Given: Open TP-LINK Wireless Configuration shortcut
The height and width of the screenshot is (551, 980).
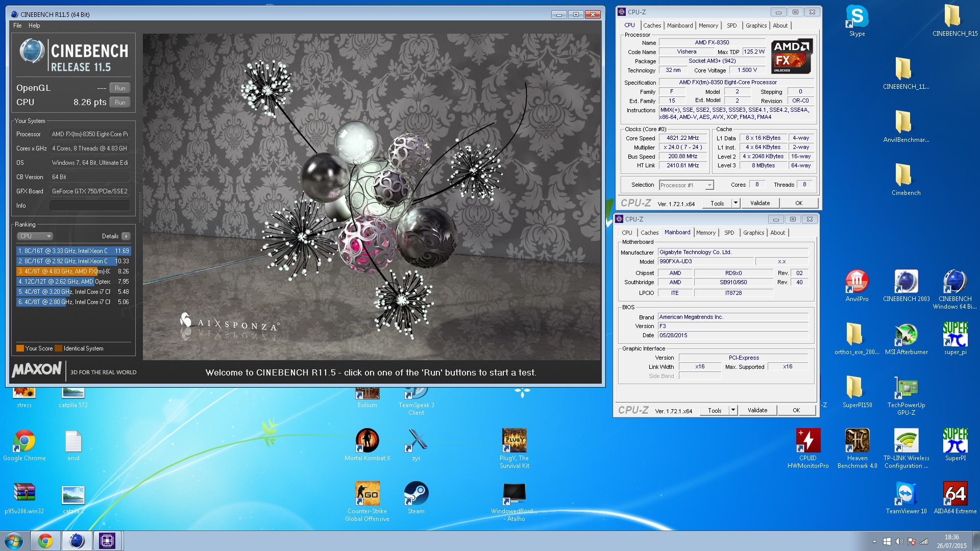Looking at the screenshot, I should pos(906,448).
